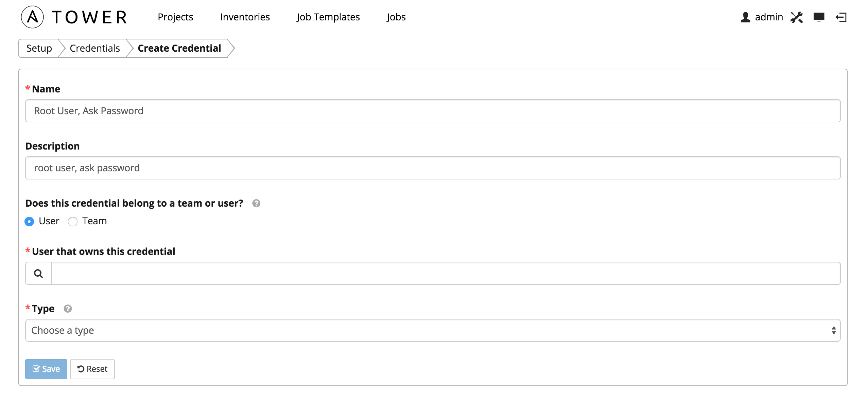Click the admin user profile icon

(x=745, y=17)
